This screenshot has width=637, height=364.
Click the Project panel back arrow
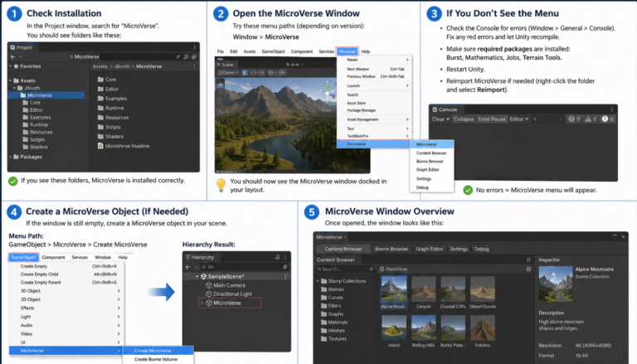[13, 57]
